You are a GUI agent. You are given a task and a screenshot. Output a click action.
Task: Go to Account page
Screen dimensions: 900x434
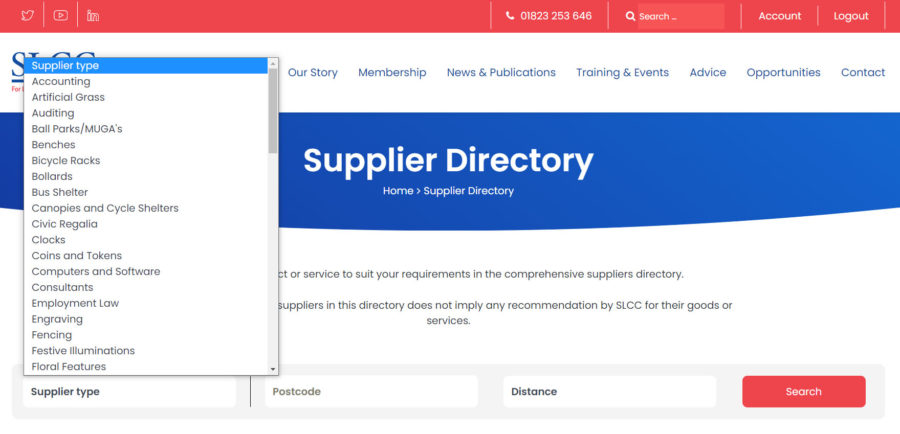coord(779,16)
